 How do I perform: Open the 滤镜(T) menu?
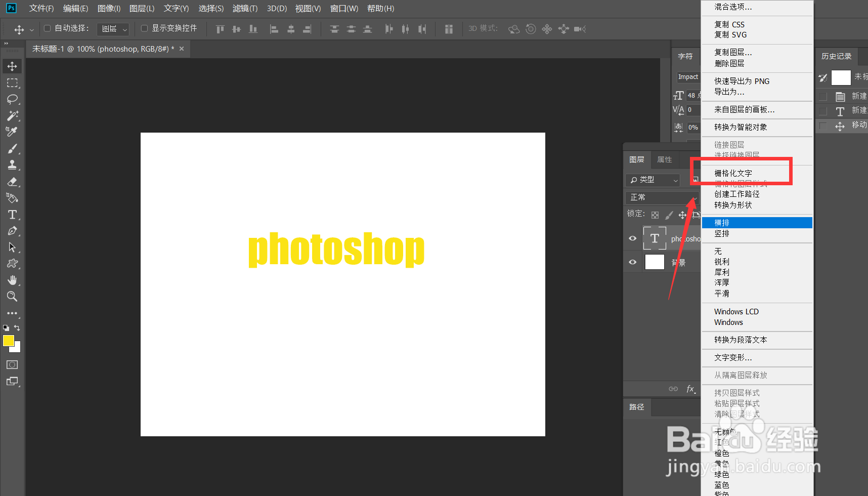(245, 9)
